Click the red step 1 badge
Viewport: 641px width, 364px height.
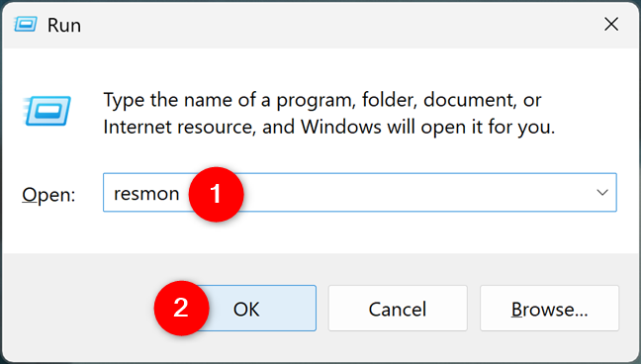pyautogui.click(x=216, y=194)
